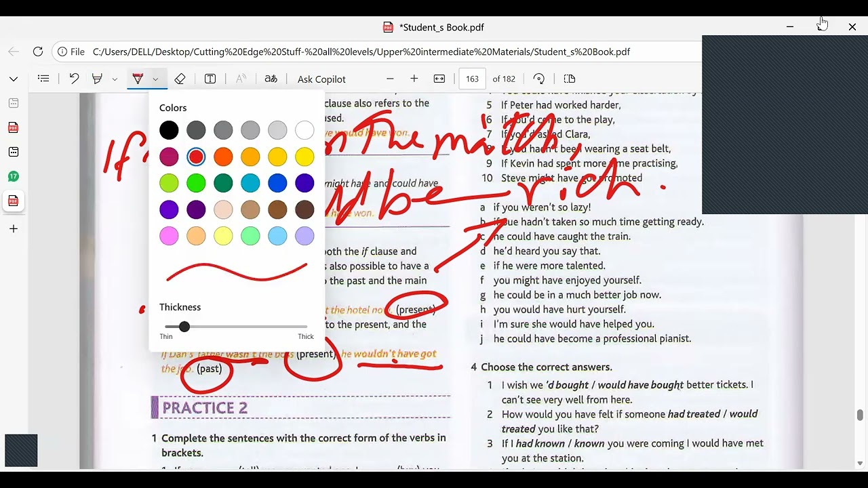Click the "of 182" page count text
This screenshot has width=868, height=488.
pyautogui.click(x=504, y=79)
